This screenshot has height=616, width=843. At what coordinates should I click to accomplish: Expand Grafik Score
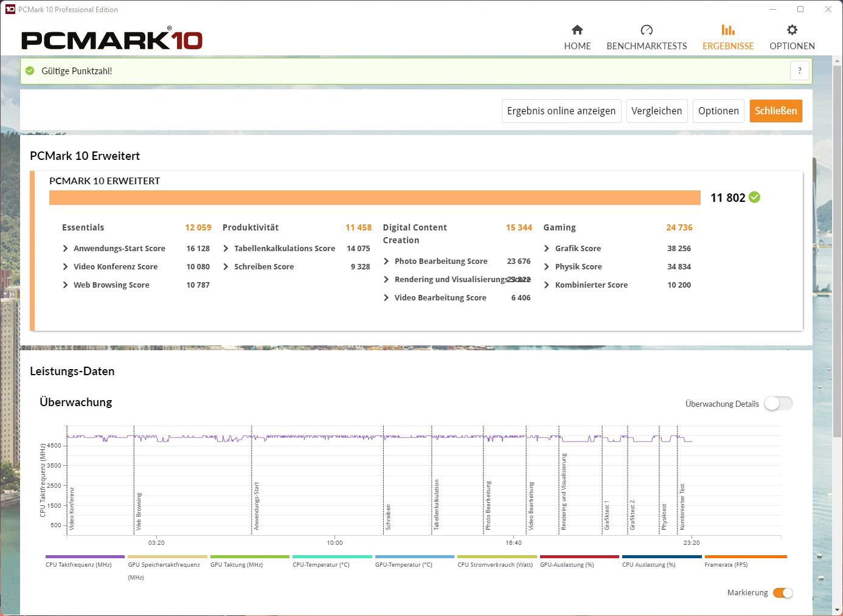(547, 248)
